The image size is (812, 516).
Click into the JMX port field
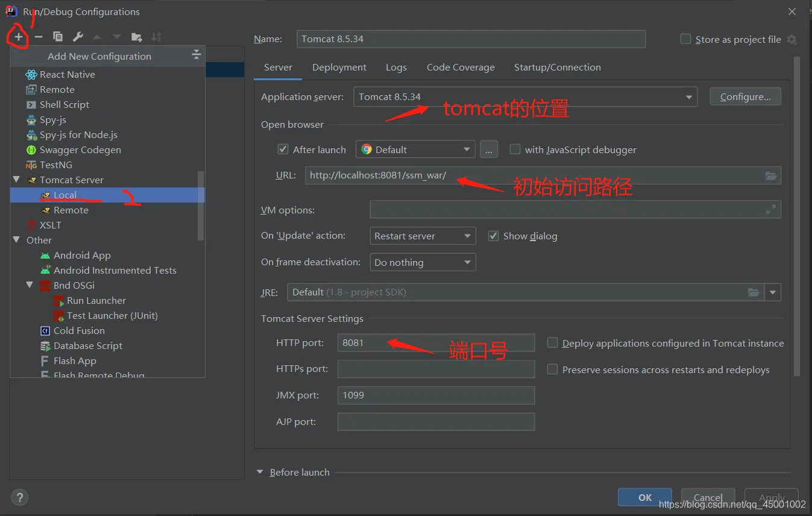(x=436, y=395)
